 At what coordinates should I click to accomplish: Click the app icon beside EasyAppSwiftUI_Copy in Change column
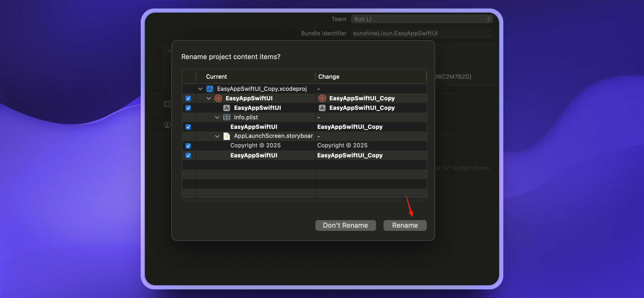(x=322, y=108)
